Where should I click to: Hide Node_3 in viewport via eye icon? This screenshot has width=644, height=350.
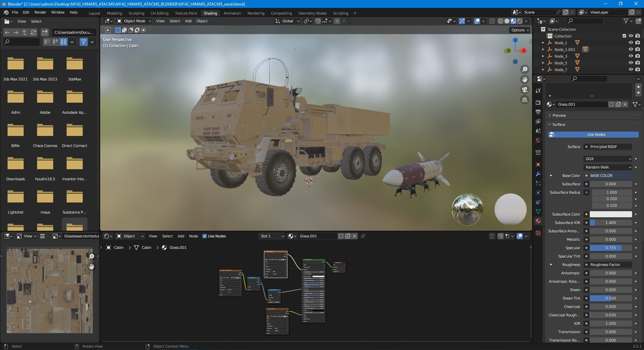(631, 56)
